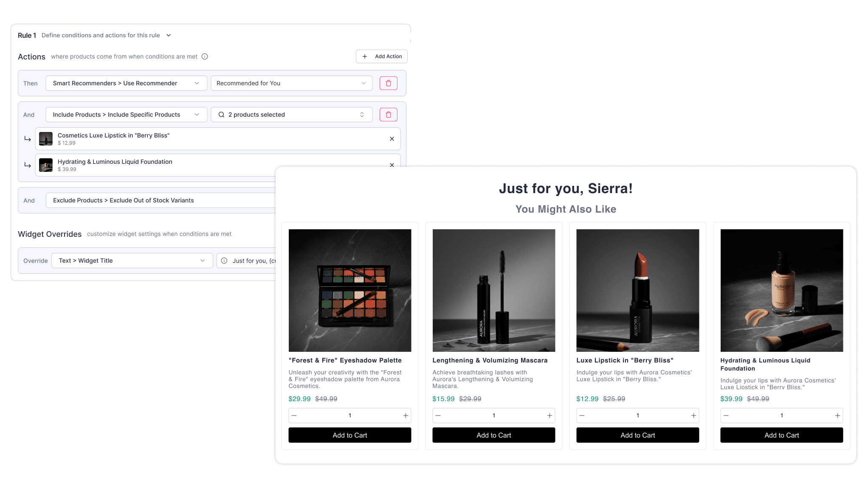Delete the Use Recommender action via trash icon
868x488 pixels.
coord(388,83)
